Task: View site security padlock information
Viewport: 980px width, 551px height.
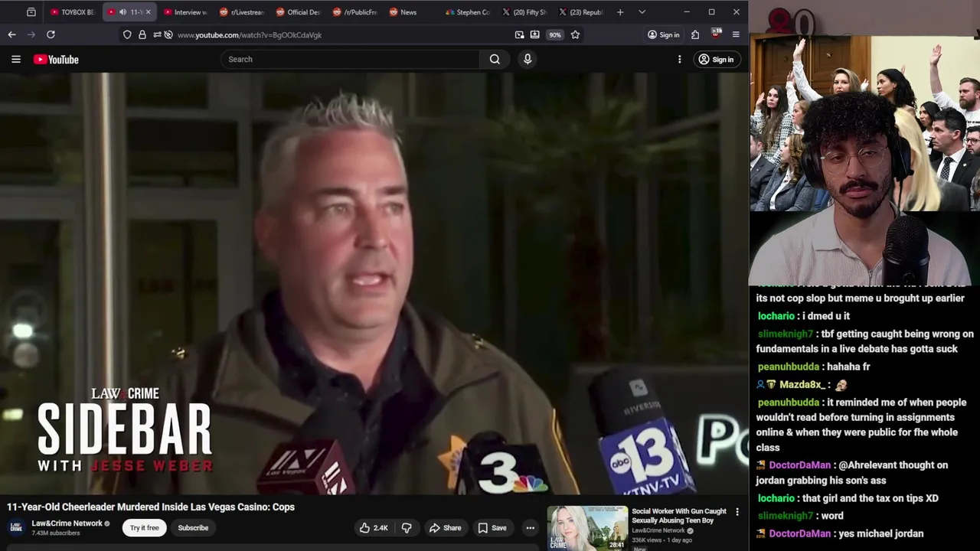Action: click(x=142, y=34)
